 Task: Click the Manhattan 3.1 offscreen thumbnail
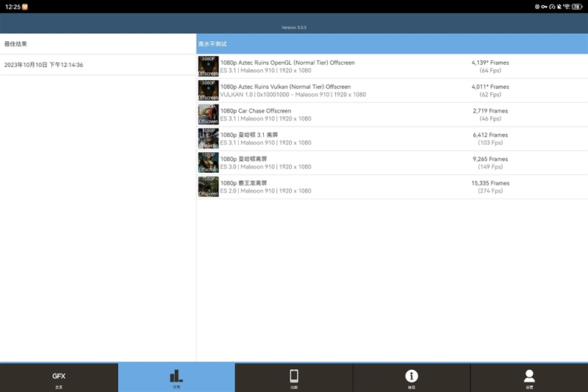tap(208, 138)
